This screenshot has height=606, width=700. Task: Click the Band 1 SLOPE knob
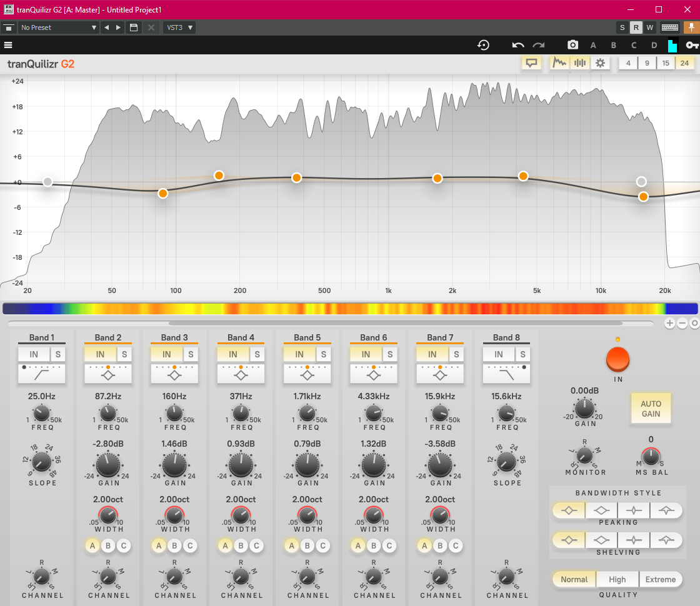point(42,462)
